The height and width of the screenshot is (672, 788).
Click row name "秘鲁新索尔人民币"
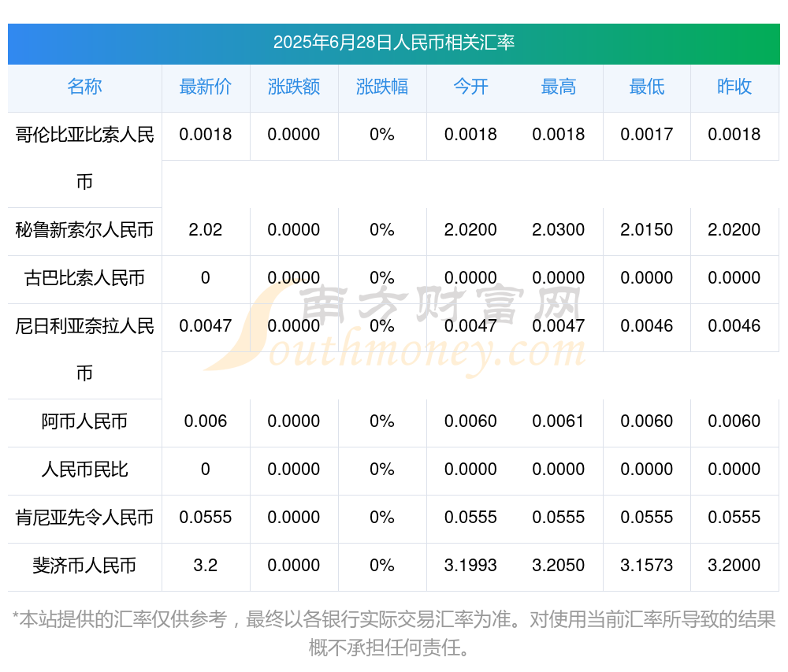coord(84,230)
